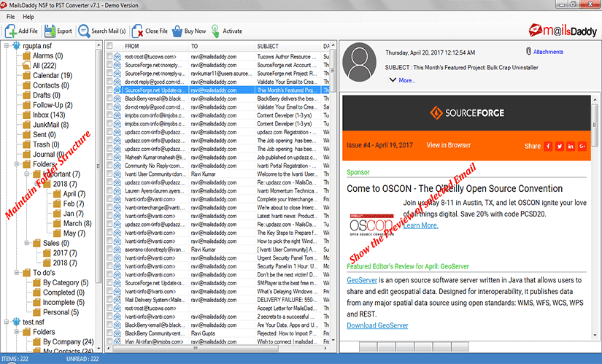Collapse the To do's tree node
The image size is (602, 364).
point(17,273)
